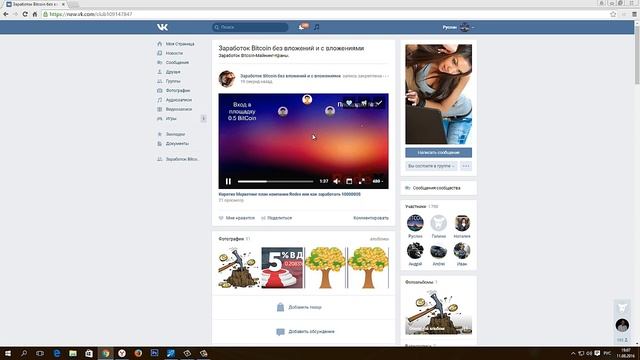Open member Андрей's avatar

point(415,251)
